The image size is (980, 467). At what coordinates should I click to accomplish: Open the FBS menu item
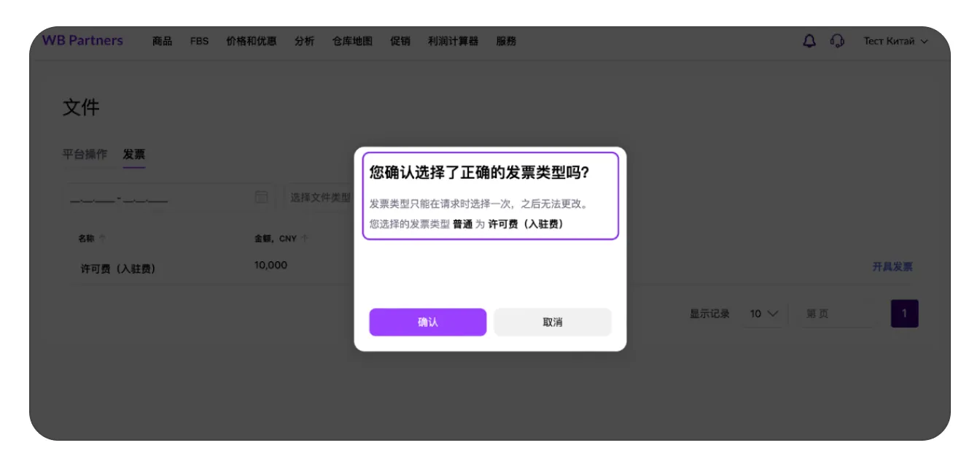(x=199, y=41)
